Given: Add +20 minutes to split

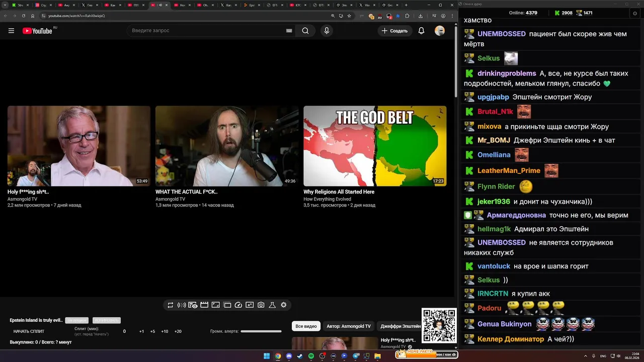Looking at the screenshot, I should (178, 331).
